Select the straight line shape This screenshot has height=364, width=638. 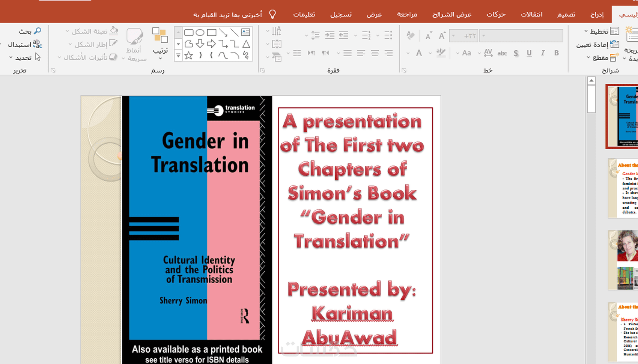click(x=235, y=33)
